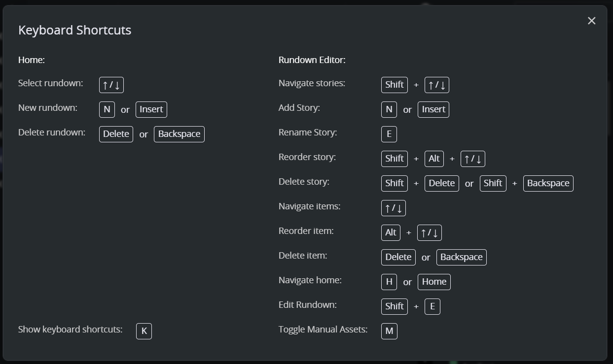This screenshot has height=364, width=613.
Task: Click the Insert key badge for Add Story
Action: (433, 109)
